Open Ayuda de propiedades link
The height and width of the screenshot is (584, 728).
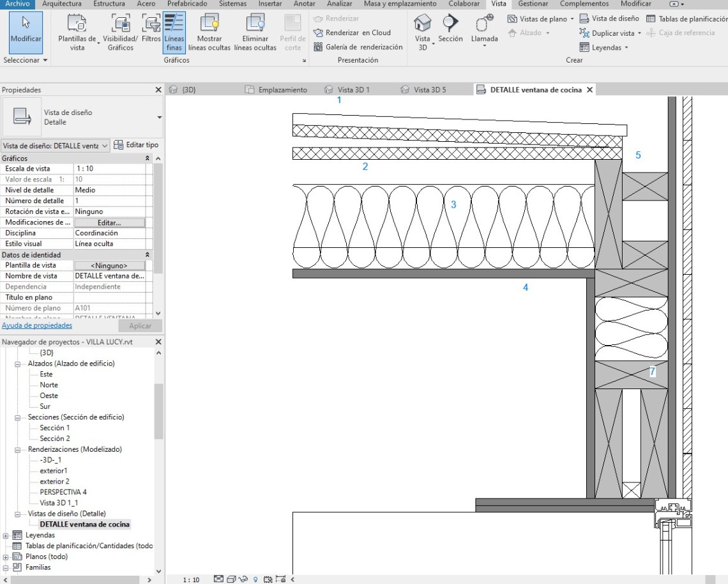(37, 326)
